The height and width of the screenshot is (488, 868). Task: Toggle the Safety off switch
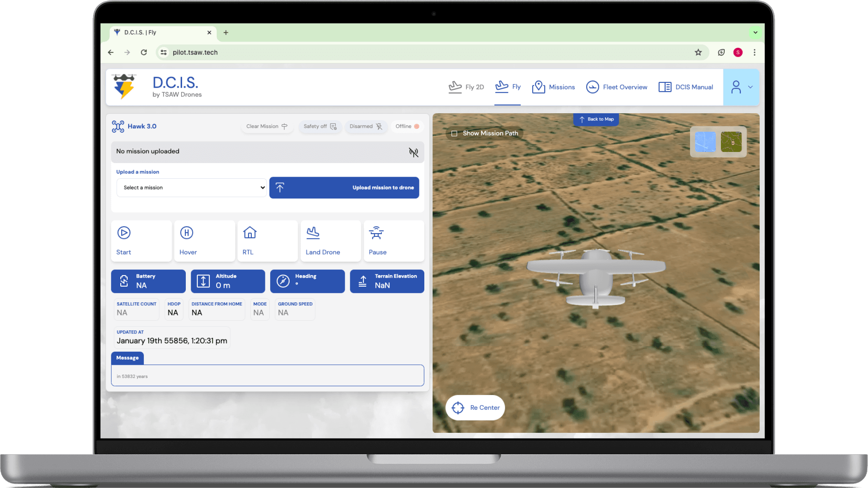320,126
